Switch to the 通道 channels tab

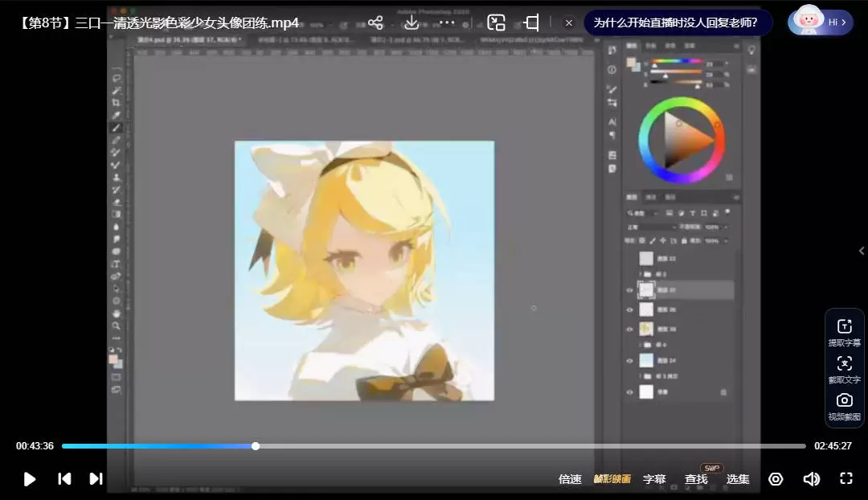point(649,198)
